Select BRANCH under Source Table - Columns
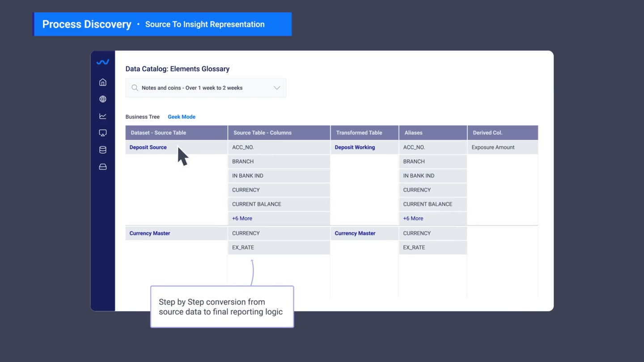Viewport: 644px width, 362px height. click(x=279, y=161)
